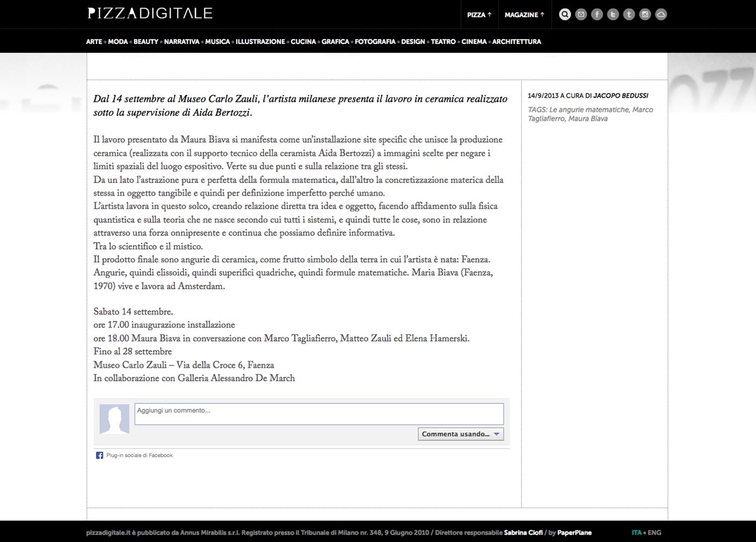The height and width of the screenshot is (542, 756).
Task: Click Plug-in sociale di Facebook link
Action: [x=139, y=455]
